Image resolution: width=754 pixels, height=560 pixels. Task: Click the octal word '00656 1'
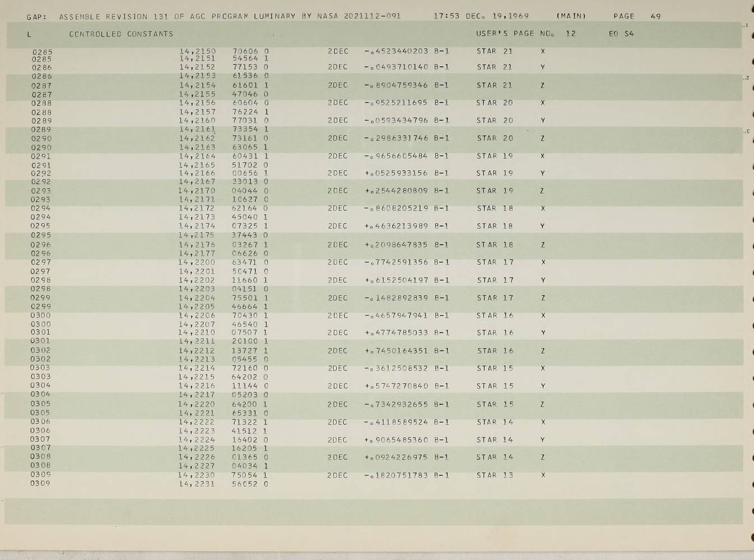(250, 173)
